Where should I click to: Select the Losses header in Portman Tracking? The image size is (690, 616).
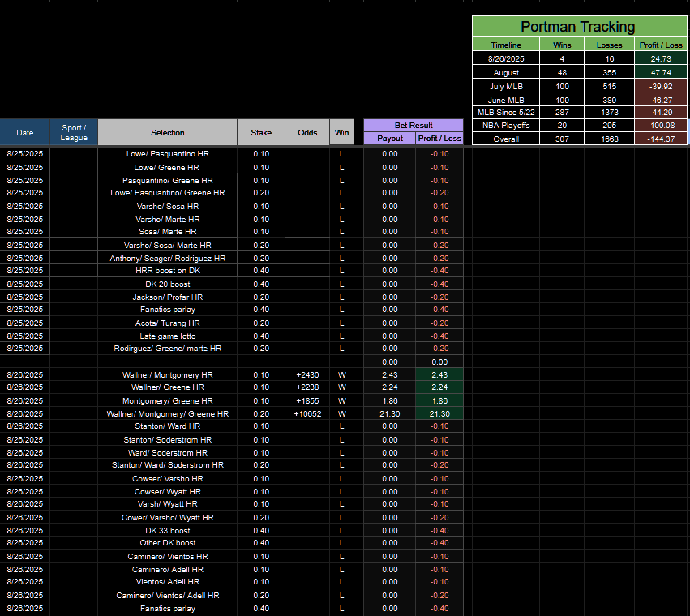[610, 45]
